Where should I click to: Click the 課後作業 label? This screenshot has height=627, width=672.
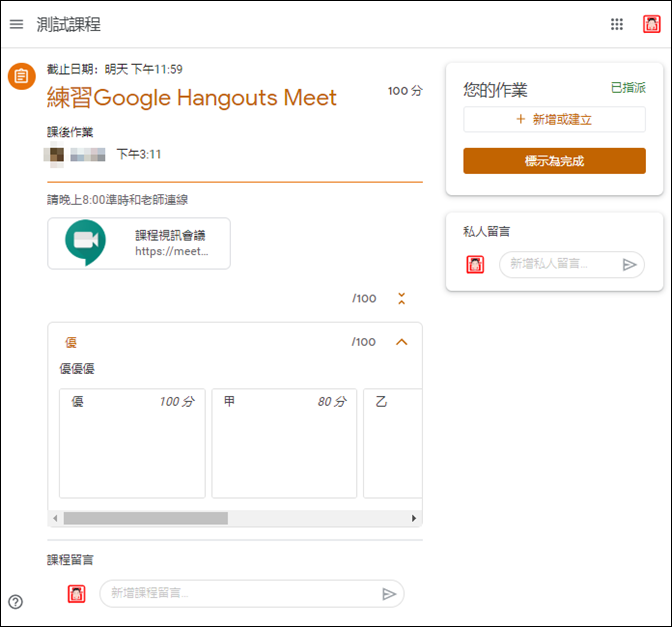pyautogui.click(x=70, y=132)
